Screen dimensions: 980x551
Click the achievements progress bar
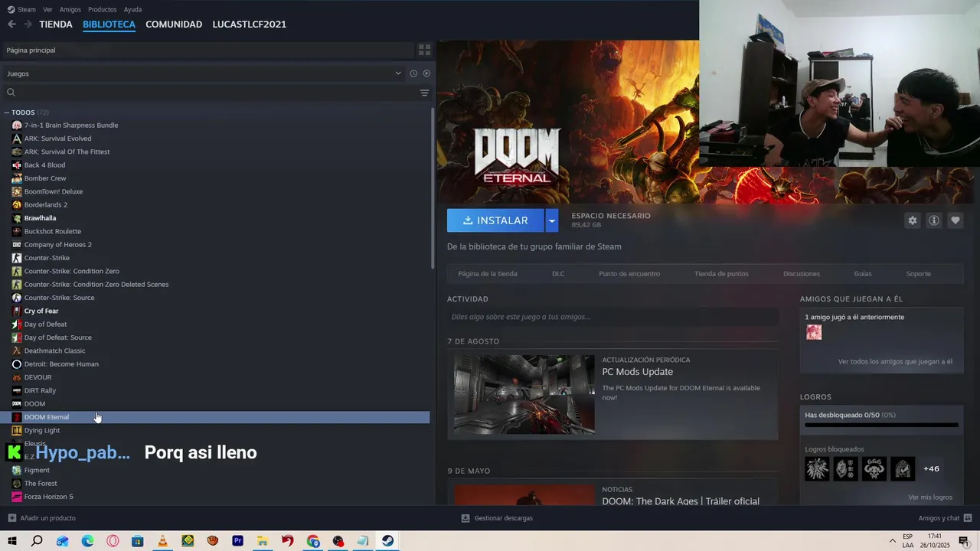coord(881,425)
